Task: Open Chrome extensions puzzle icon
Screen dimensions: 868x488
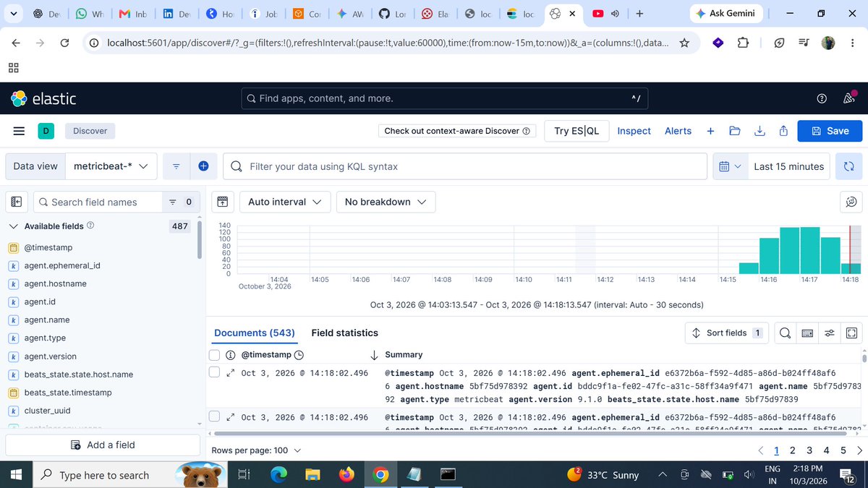Action: (743, 43)
